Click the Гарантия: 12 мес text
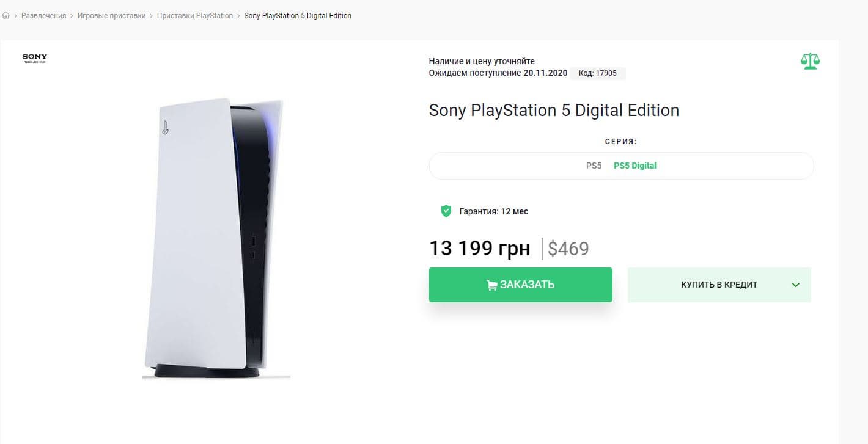Screen dimensions: 868x444 click(x=493, y=211)
